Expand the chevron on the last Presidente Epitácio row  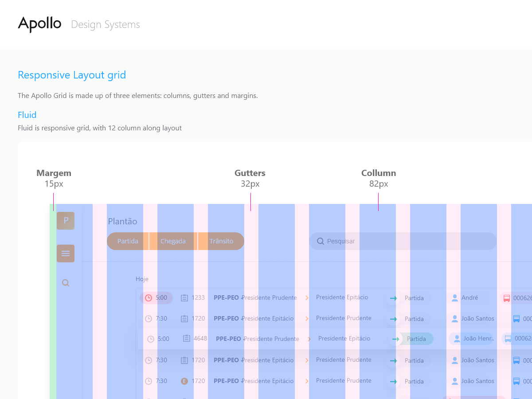tap(307, 381)
